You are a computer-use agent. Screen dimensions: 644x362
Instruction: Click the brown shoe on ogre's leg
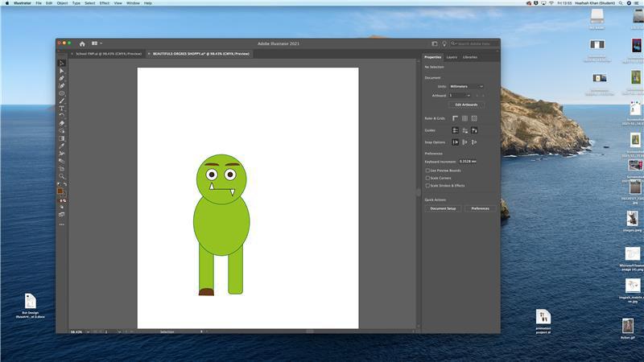click(206, 292)
